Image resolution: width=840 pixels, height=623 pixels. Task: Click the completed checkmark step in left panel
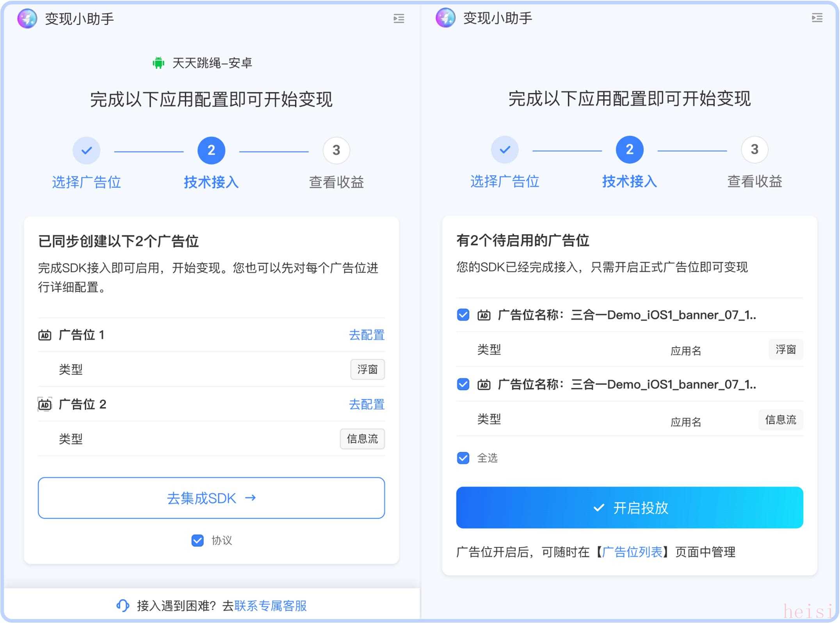(x=87, y=150)
